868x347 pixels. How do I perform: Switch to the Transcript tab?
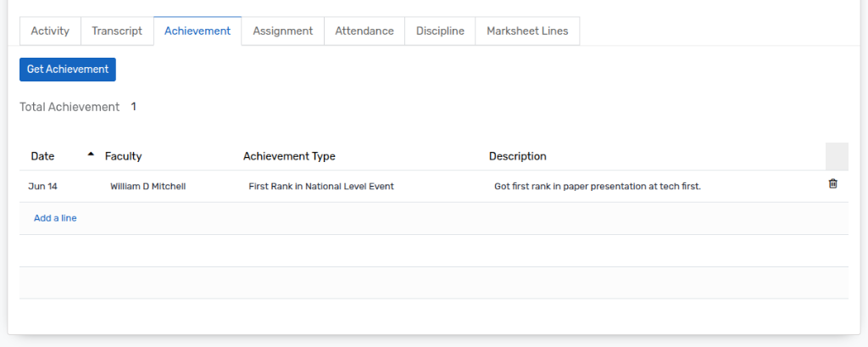click(x=117, y=31)
